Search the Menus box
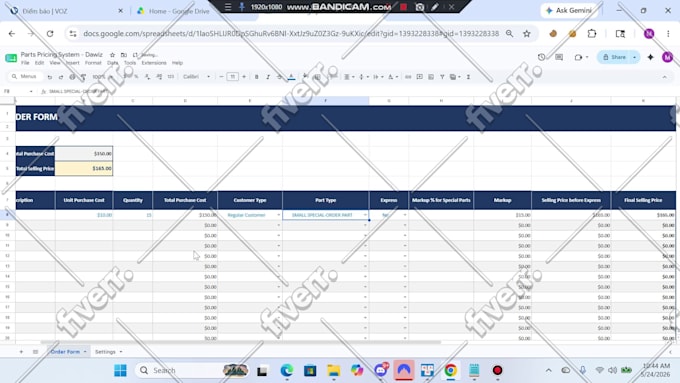The image size is (680, 383). tap(25, 76)
